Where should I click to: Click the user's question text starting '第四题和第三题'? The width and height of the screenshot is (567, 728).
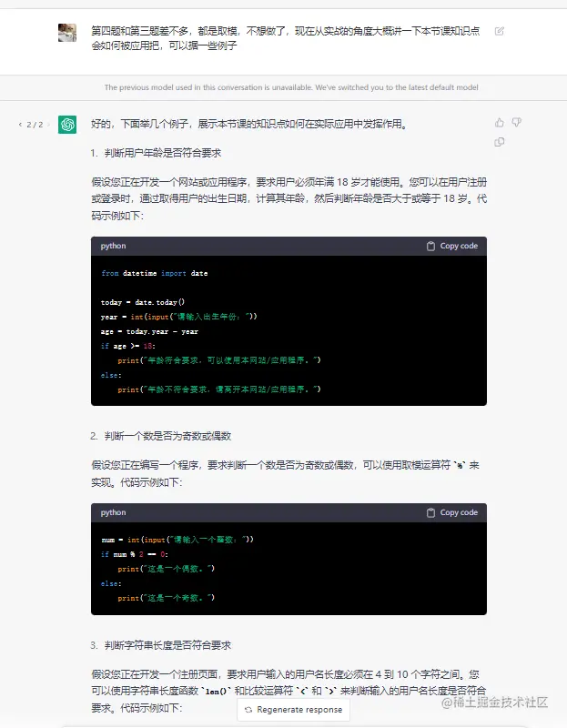pos(285,38)
